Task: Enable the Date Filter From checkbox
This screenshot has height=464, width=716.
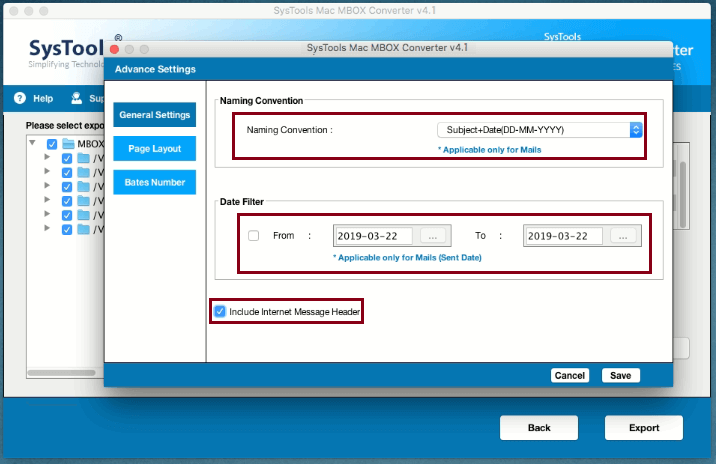Action: [253, 236]
